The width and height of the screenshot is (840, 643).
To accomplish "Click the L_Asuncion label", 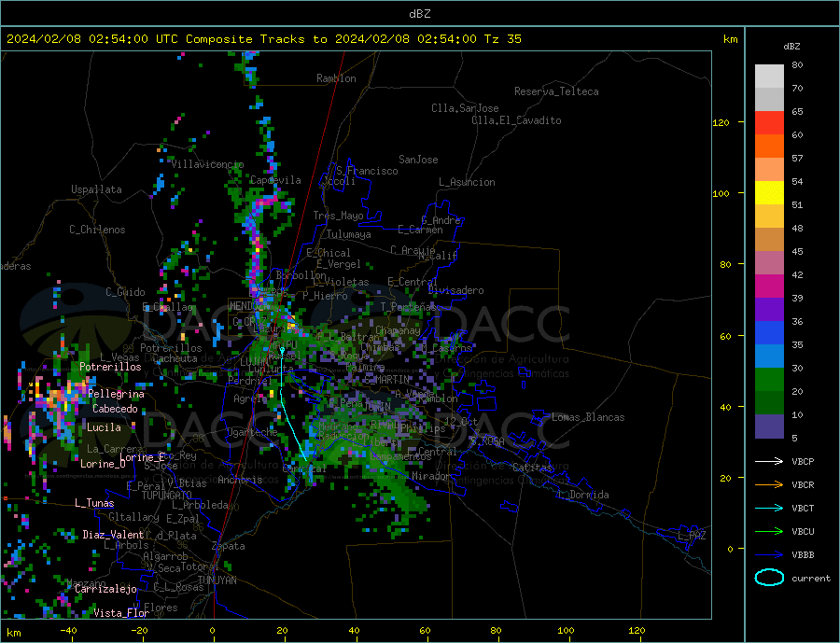I will point(468,182).
